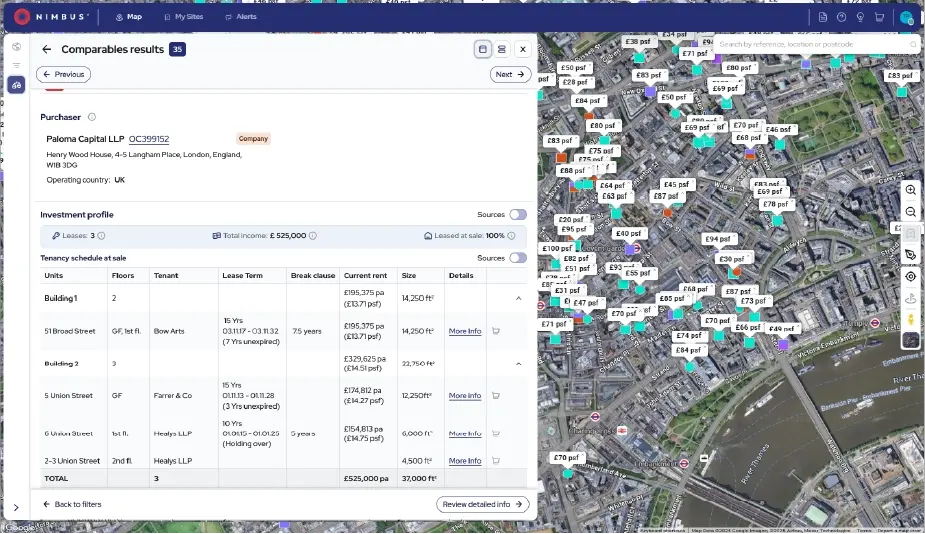
Task: Zoom in on the map
Action: 911,190
